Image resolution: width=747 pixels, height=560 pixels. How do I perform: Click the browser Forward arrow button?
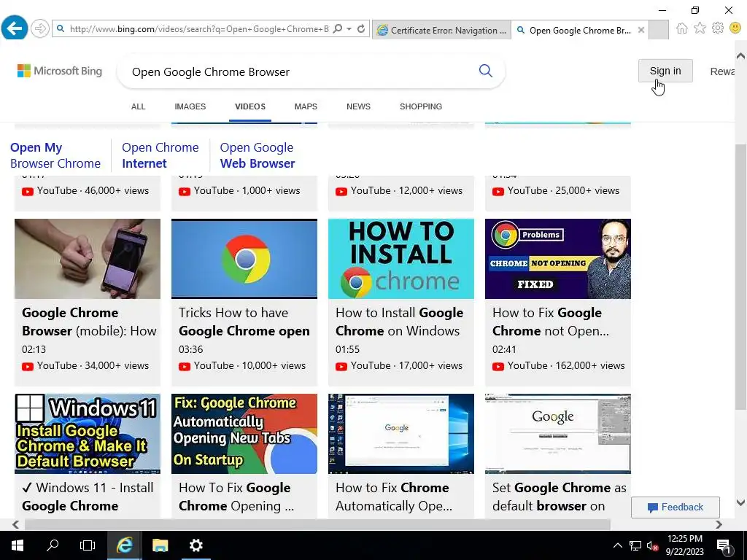[x=40, y=29]
